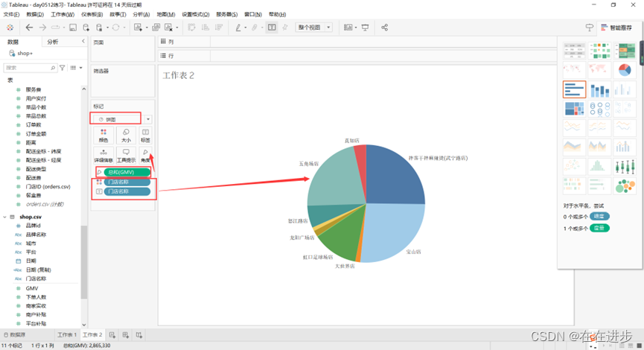Open the 帮助(H) menu
This screenshot has width=644, height=350.
(277, 14)
